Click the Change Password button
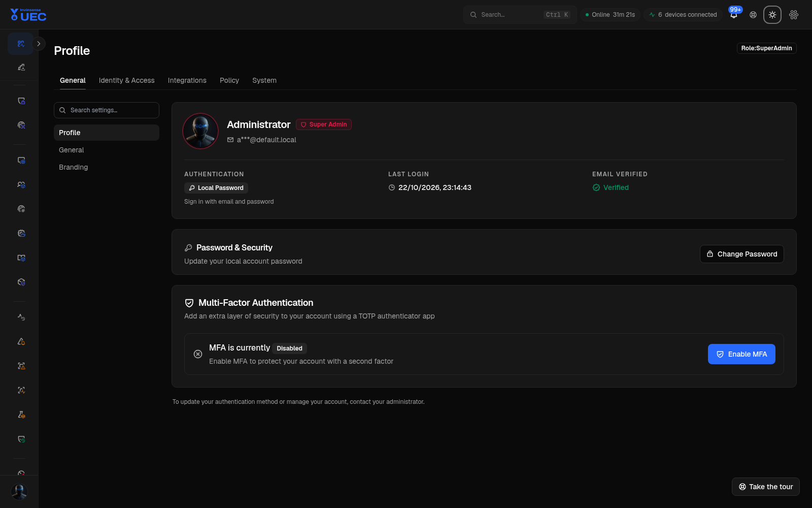812x508 pixels. click(x=742, y=254)
